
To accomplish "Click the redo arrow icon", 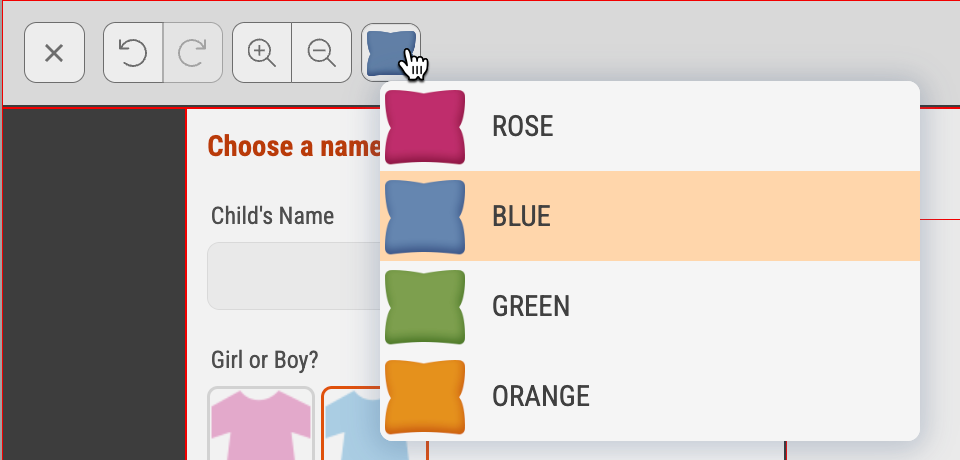I will [193, 53].
